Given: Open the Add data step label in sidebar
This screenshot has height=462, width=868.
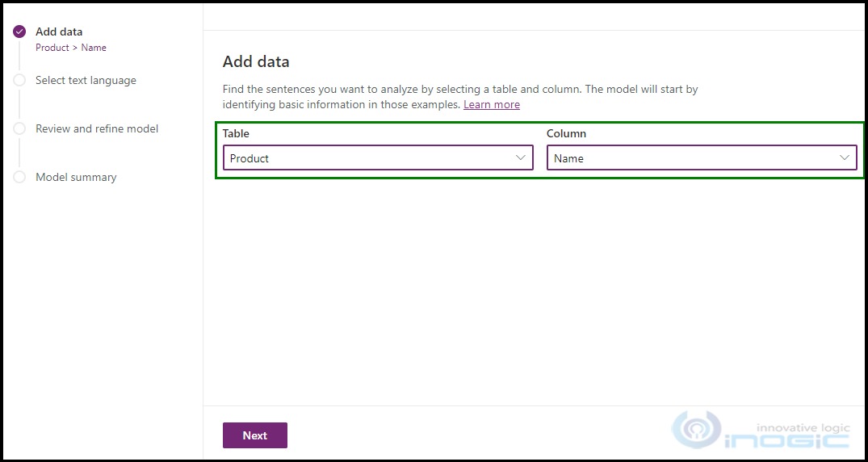Looking at the screenshot, I should pyautogui.click(x=59, y=31).
